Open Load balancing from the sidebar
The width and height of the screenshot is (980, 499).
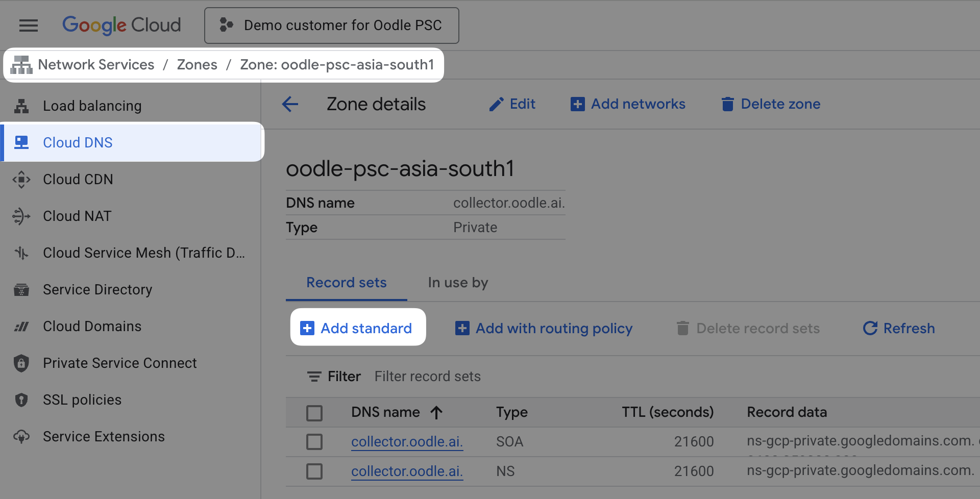[x=92, y=106]
